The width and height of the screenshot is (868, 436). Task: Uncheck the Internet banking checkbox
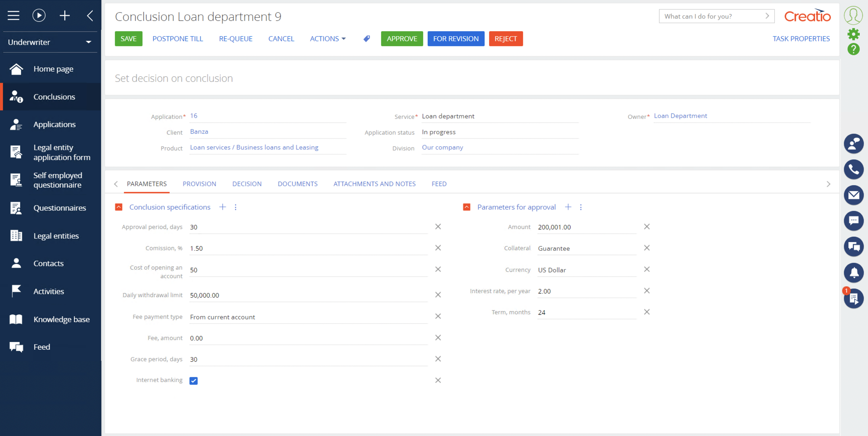[193, 381]
